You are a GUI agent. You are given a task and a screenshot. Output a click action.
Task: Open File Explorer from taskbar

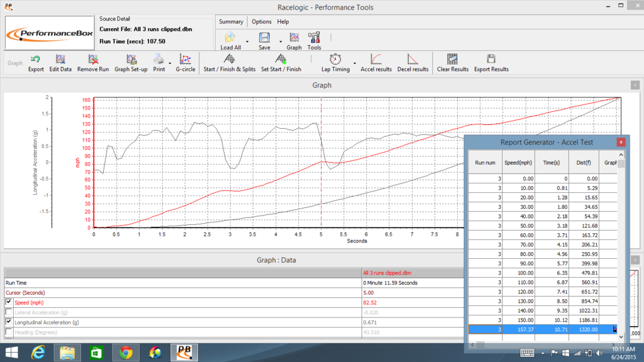(67, 353)
